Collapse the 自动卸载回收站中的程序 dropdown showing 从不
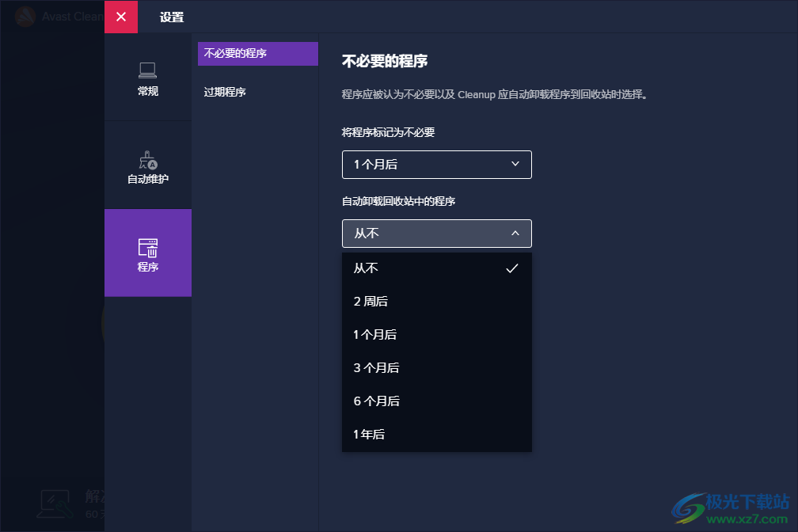The width and height of the screenshot is (798, 532). pyautogui.click(x=437, y=234)
